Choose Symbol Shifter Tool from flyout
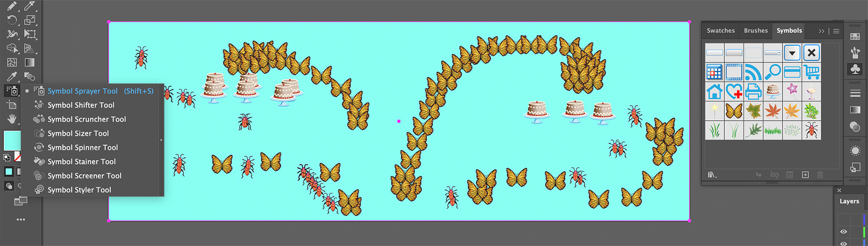868x246 pixels. pyautogui.click(x=81, y=105)
